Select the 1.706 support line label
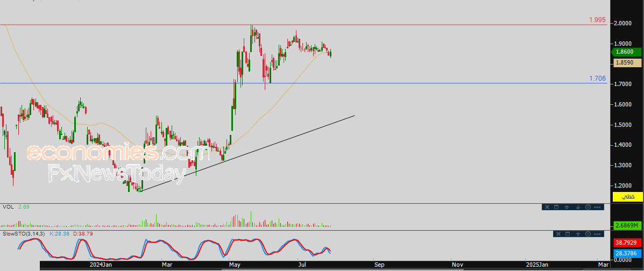 coord(597,79)
